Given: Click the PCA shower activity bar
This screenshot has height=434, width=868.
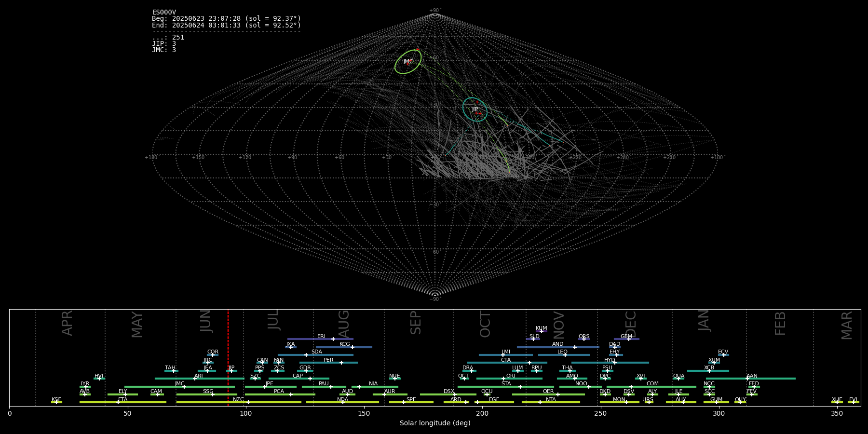Looking at the screenshot, I should coord(280,394).
